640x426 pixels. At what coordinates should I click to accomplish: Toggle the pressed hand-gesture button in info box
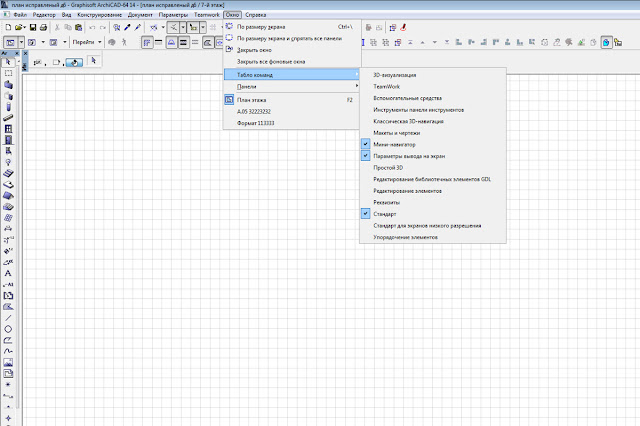[x=74, y=62]
